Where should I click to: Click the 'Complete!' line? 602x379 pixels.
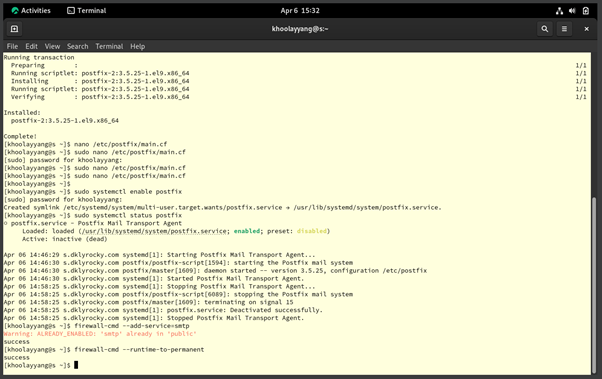click(x=20, y=136)
